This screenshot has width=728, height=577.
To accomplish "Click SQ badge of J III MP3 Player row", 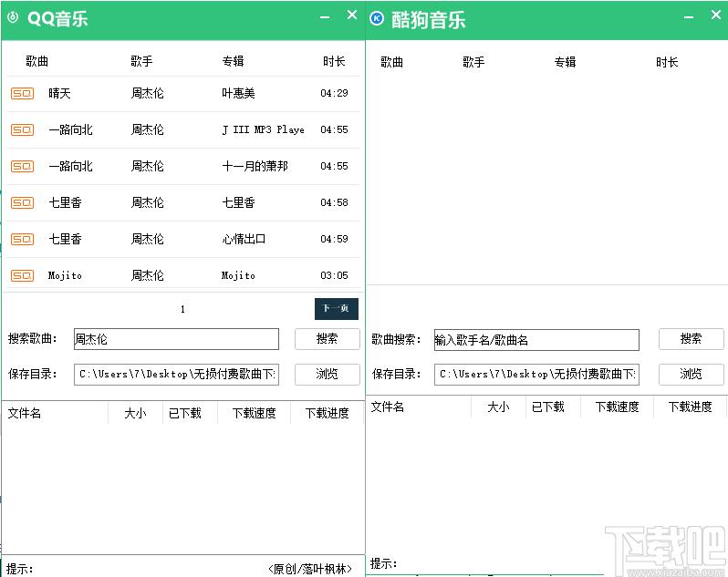I will tap(22, 129).
